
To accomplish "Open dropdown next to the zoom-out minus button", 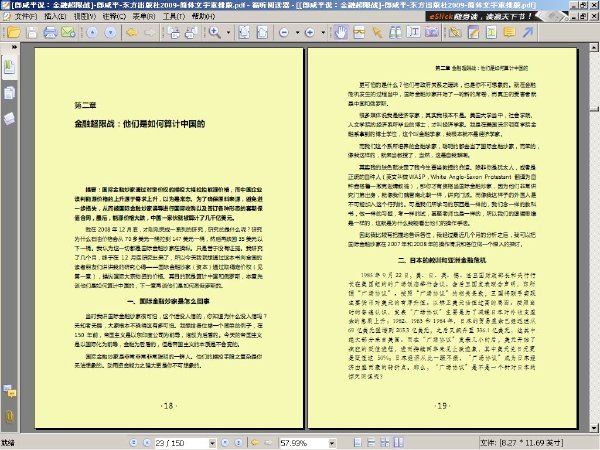I will [297, 33].
